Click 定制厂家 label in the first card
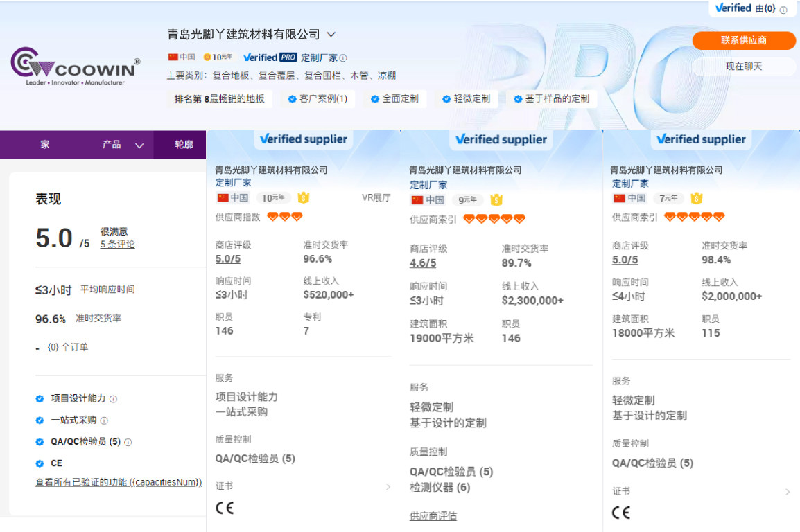 click(x=233, y=182)
